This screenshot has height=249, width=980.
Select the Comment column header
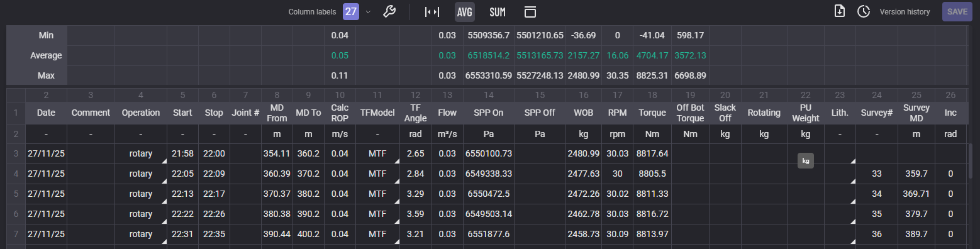point(91,113)
